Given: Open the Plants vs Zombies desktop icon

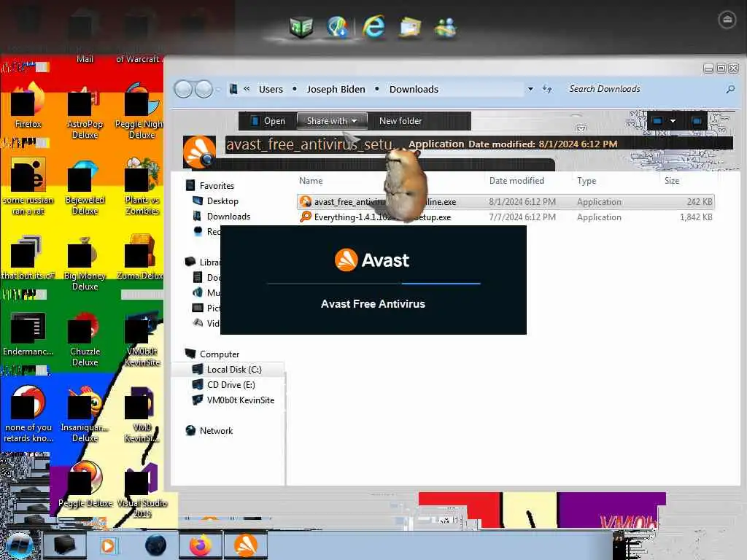Looking at the screenshot, I should (x=142, y=187).
